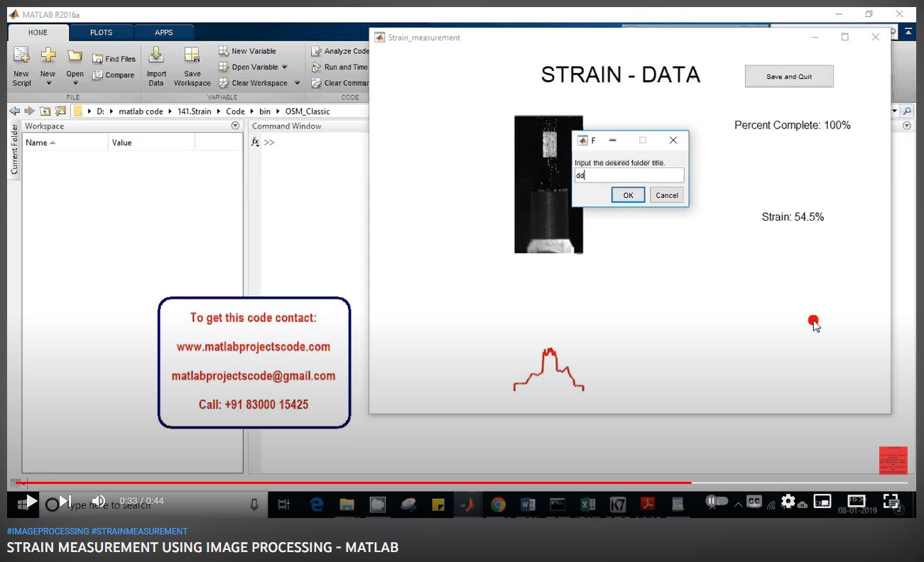Click the Microsoft Edge taskbar icon
This screenshot has width=924, height=562.
tap(317, 505)
